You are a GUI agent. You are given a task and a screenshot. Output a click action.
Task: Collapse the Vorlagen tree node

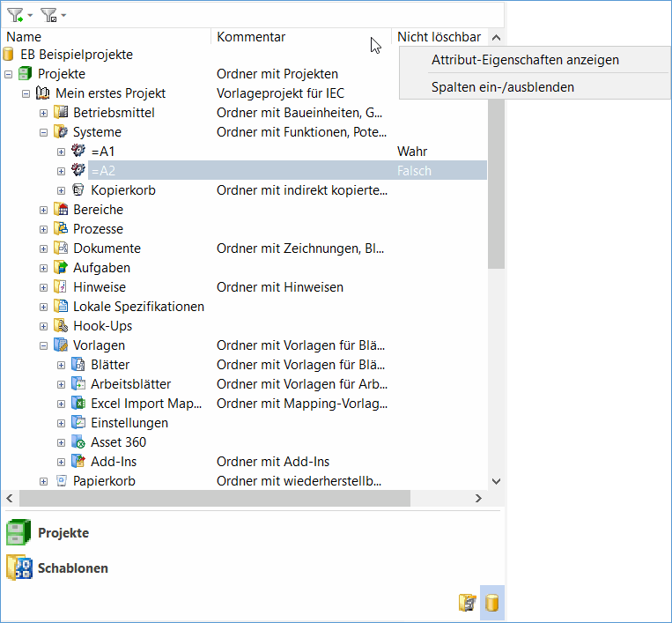[x=43, y=345]
